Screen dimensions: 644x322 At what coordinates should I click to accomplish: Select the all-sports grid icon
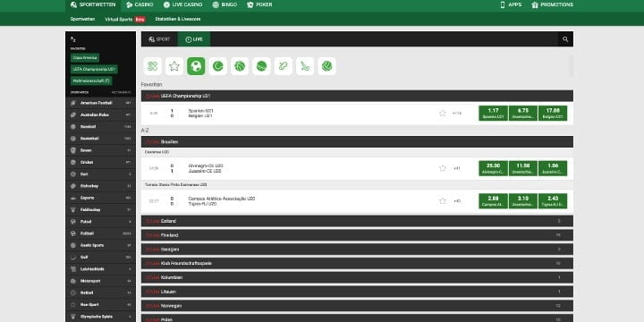coord(152,66)
